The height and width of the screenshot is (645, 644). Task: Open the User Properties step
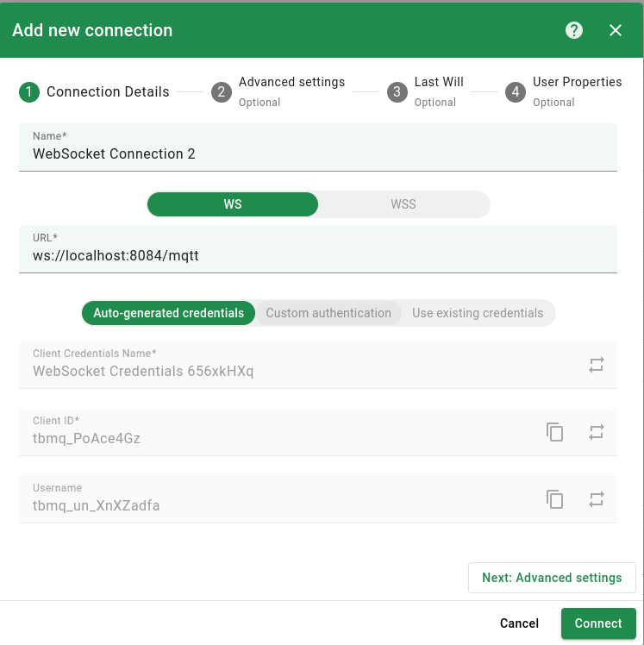(x=564, y=91)
